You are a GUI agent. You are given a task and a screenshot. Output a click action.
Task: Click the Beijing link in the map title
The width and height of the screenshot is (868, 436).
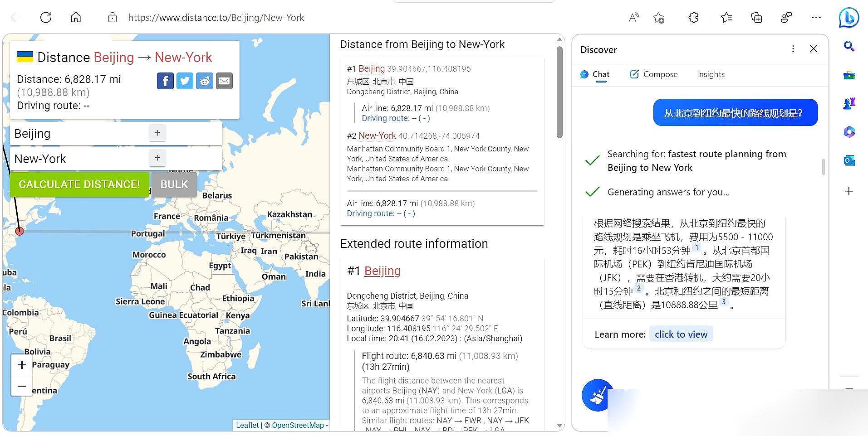pyautogui.click(x=114, y=58)
